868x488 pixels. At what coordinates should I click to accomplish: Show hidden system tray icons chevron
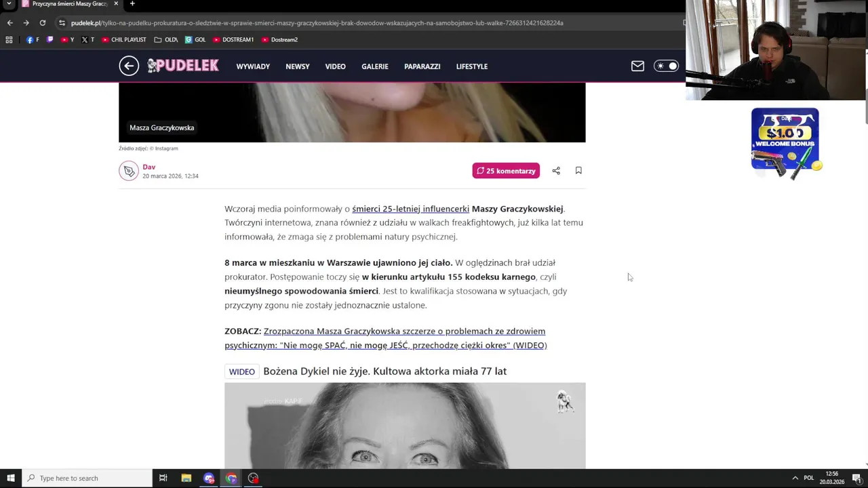795,478
